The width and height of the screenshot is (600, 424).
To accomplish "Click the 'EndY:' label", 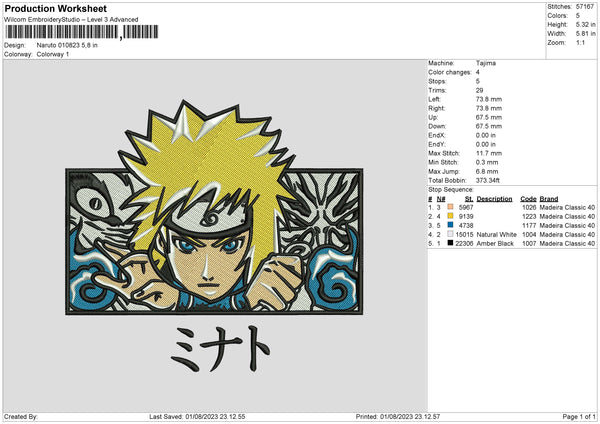I will click(437, 144).
